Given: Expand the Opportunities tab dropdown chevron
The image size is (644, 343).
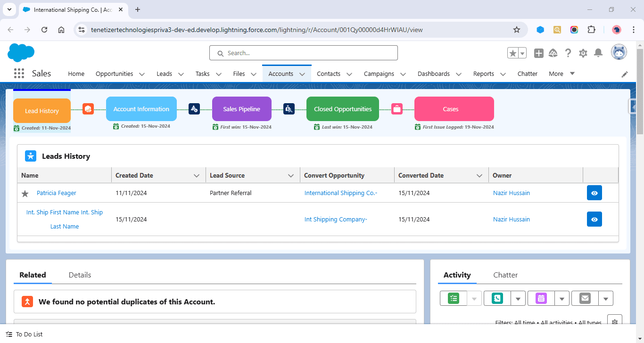Looking at the screenshot, I should 142,74.
